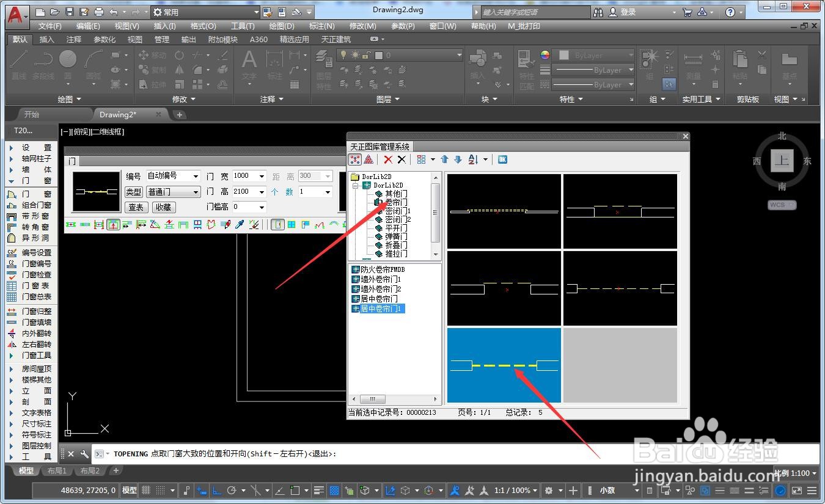The height and width of the screenshot is (504, 825).
Task: Click the red X delete category icon
Action: point(388,159)
